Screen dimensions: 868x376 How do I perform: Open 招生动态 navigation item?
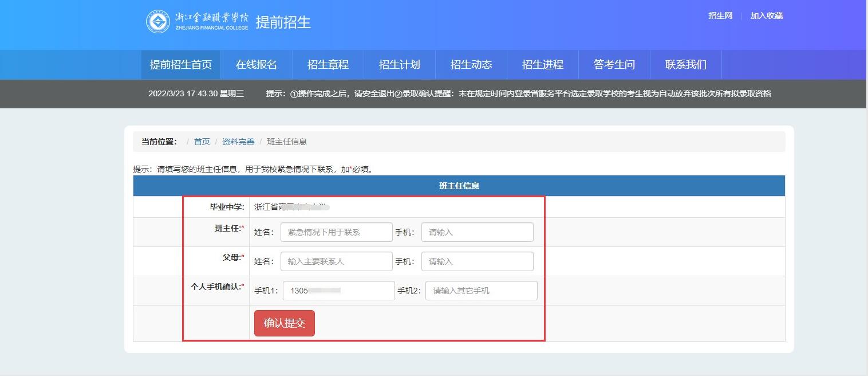471,65
